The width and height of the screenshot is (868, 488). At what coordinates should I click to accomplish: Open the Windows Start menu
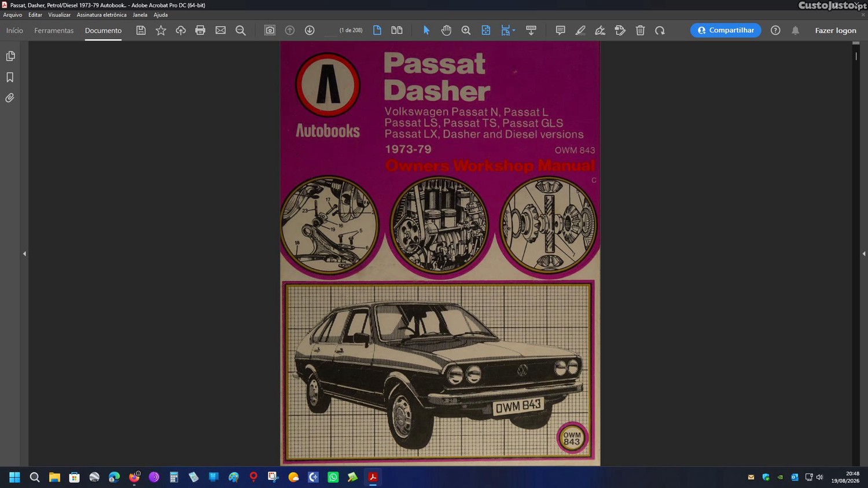(14, 477)
